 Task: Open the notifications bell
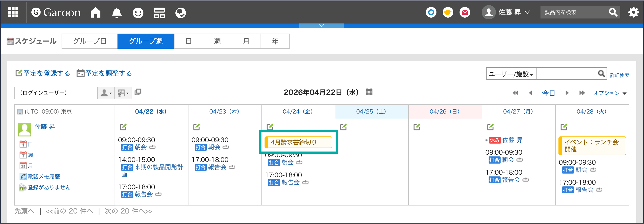pos(116,13)
